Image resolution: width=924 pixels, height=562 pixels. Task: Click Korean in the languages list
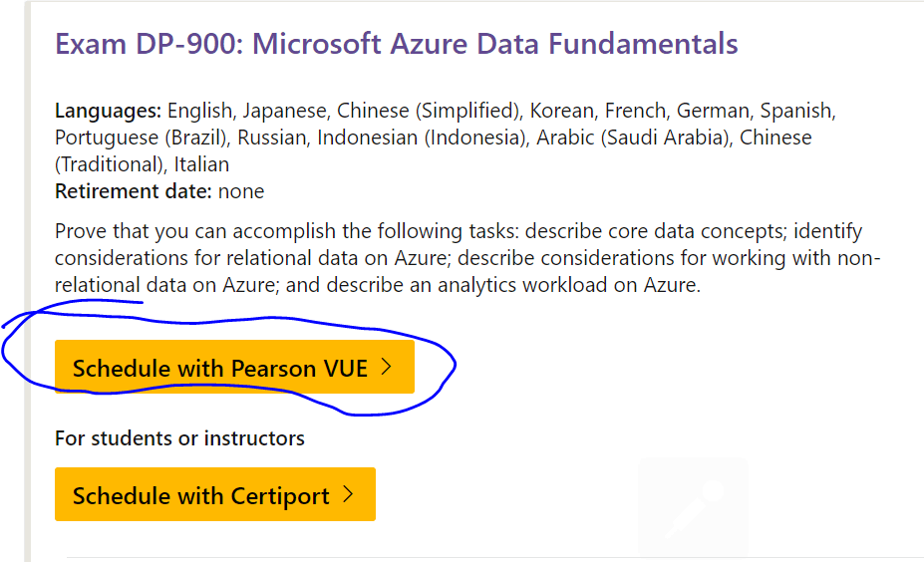[x=561, y=111]
